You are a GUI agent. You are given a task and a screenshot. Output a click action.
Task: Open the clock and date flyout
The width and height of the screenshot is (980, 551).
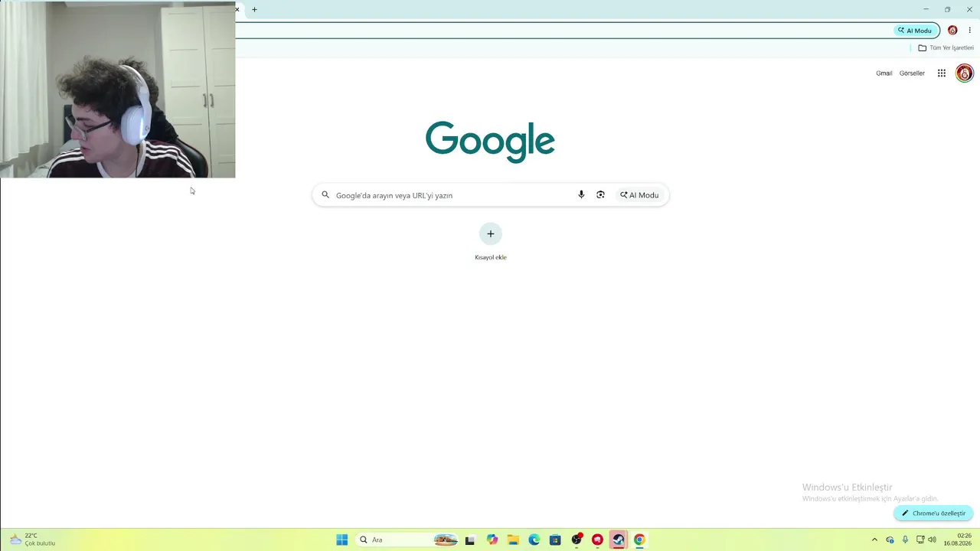958,540
